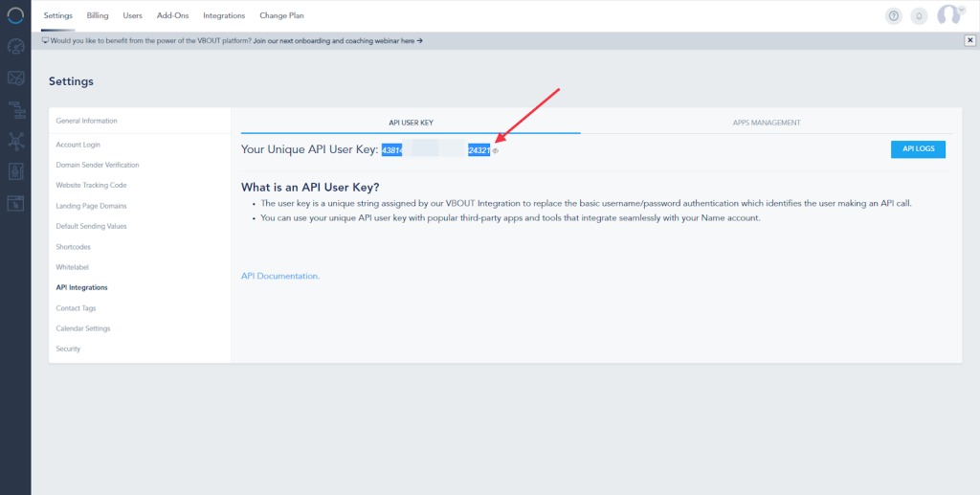Expand the user avatar dropdown menu
Screen dimensions: 980x495
pyautogui.click(x=948, y=15)
